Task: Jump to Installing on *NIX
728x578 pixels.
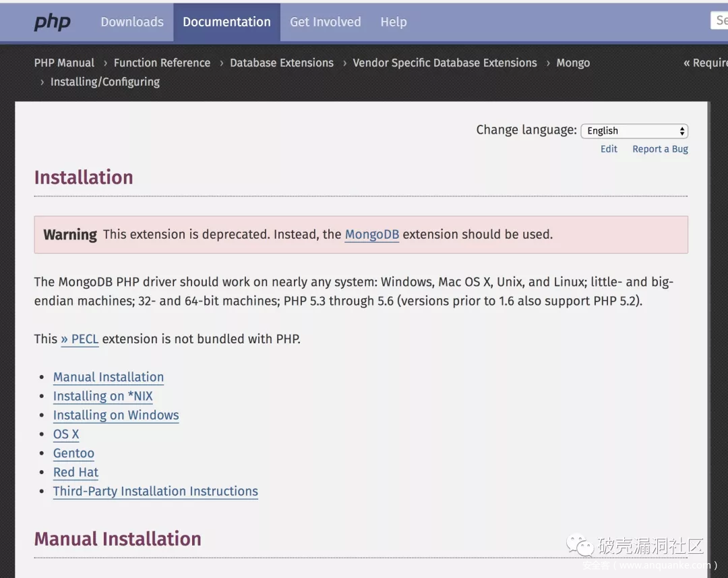Action: click(102, 396)
